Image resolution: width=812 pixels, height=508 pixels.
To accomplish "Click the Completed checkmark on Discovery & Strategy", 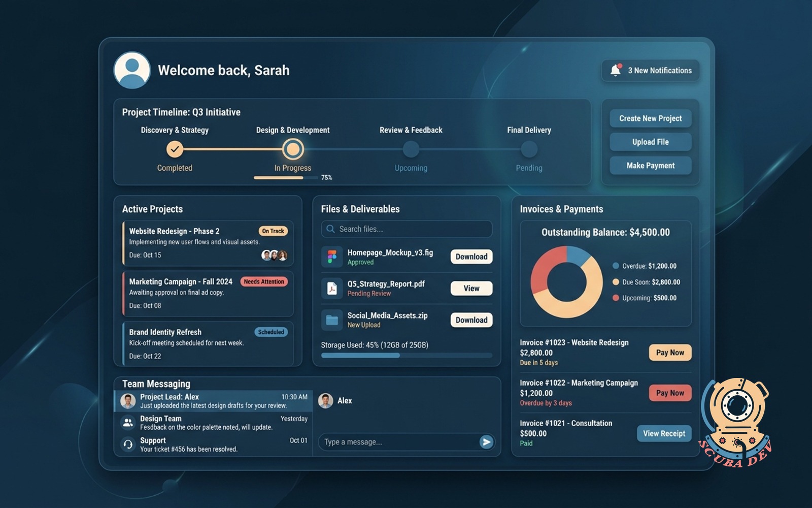I will pyautogui.click(x=175, y=149).
